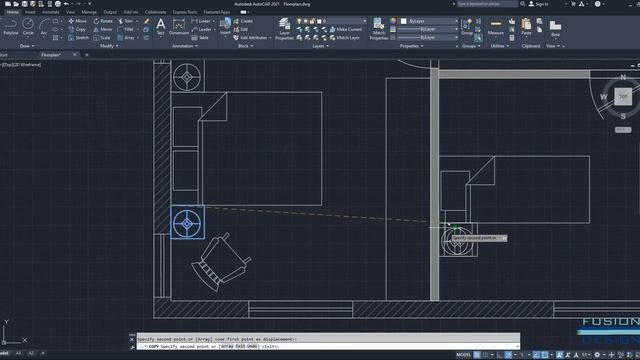Click Edit Attributes in Block panel
This screenshot has width=640, height=360.
click(x=250, y=38)
